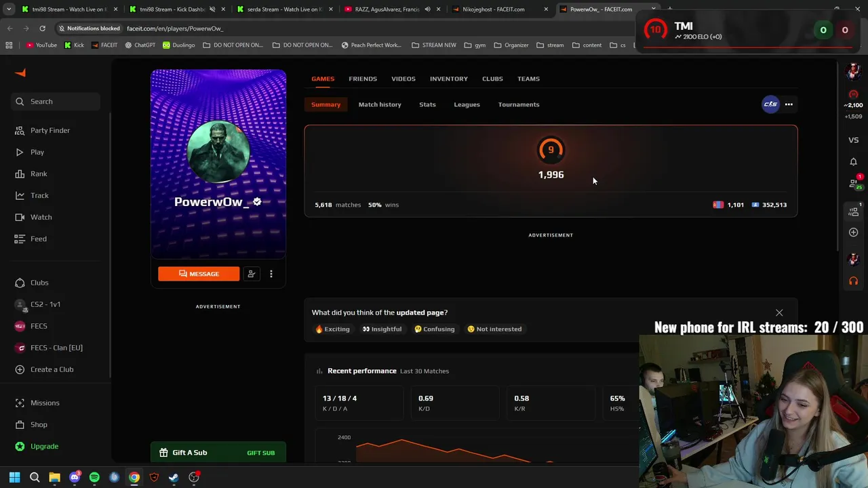Select the Leagues sub-tab
The height and width of the screenshot is (488, 868).
(467, 104)
